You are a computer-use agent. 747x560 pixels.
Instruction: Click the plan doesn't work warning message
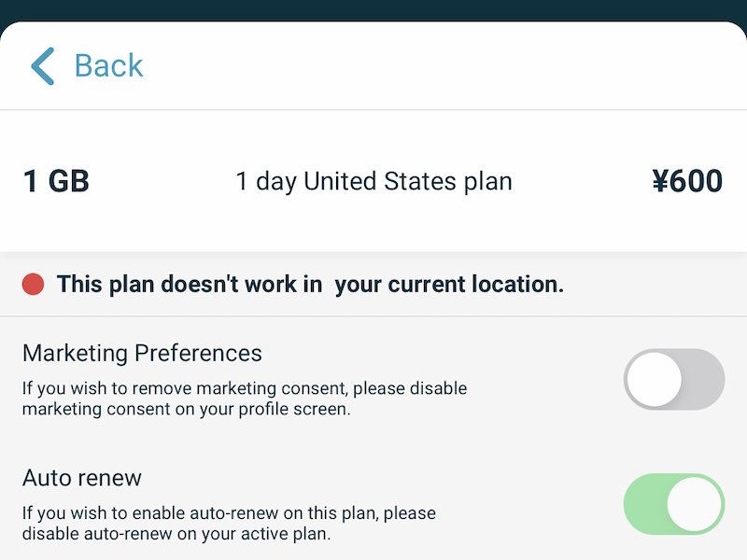[x=310, y=285]
